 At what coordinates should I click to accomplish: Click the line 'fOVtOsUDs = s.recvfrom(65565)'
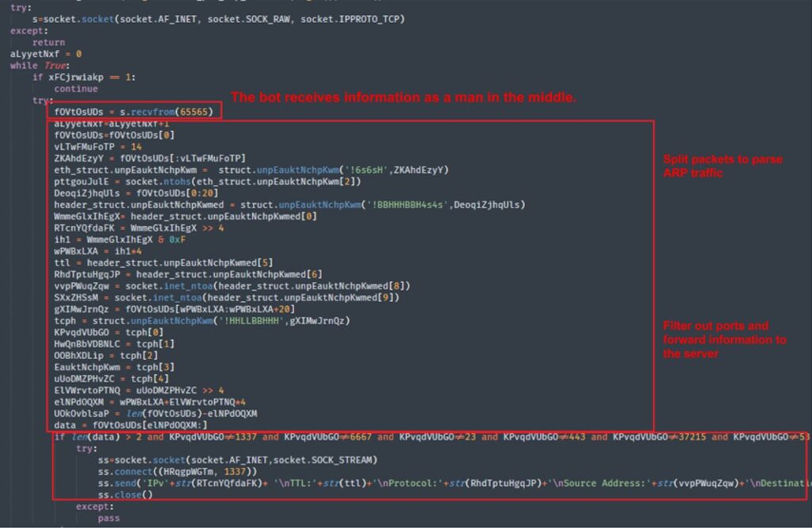[133, 112]
